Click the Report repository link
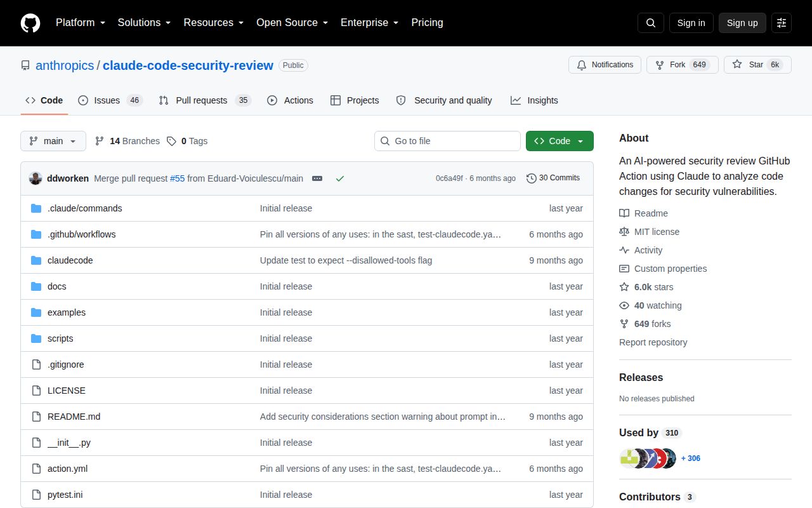Screen dimensions: 812x508 [x=653, y=342]
